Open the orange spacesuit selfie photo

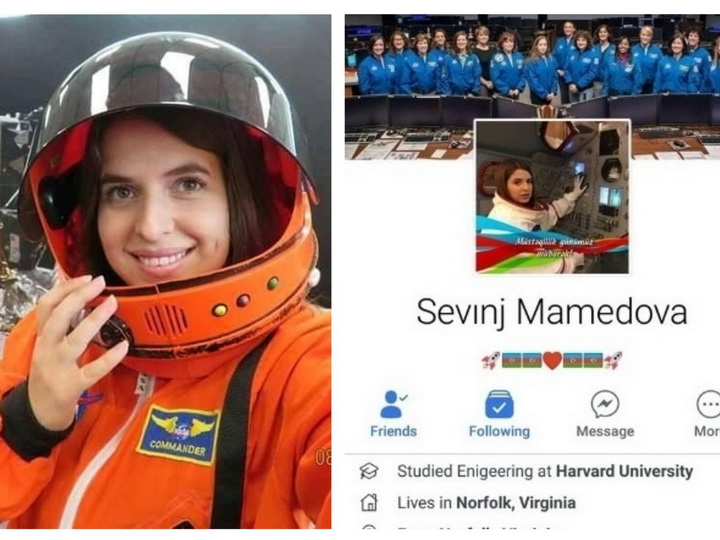coord(165,272)
